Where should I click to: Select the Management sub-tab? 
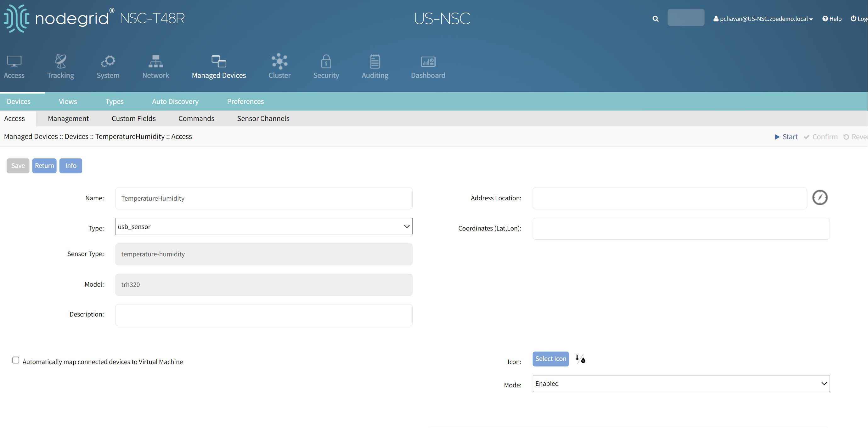coord(68,118)
